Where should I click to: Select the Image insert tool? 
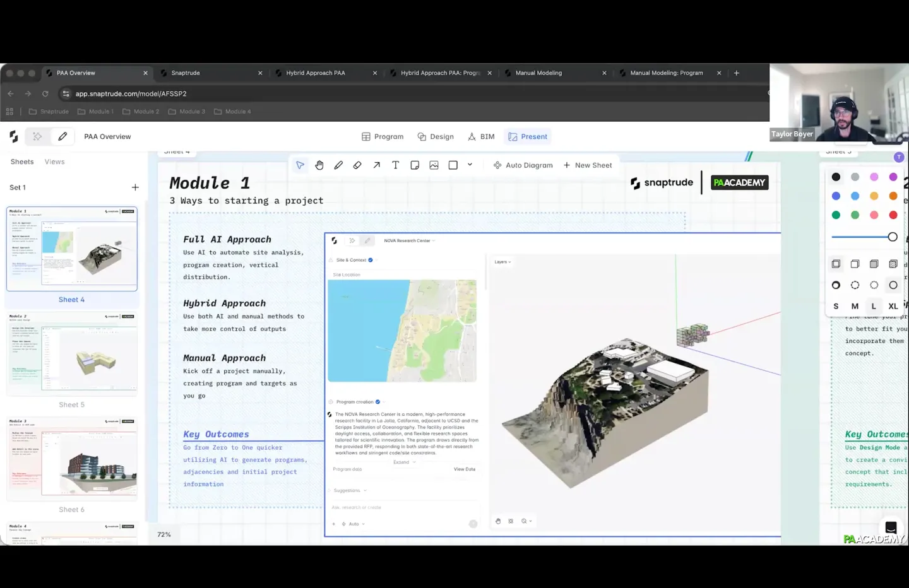(x=434, y=165)
